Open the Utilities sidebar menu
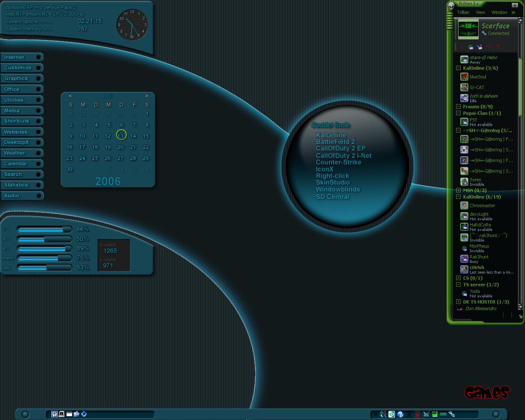Screen dimensions: 525x420 coord(22,100)
